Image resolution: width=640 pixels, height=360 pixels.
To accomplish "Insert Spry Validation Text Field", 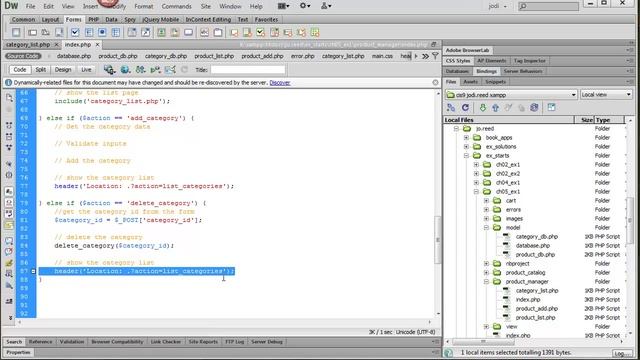I will 234,32.
